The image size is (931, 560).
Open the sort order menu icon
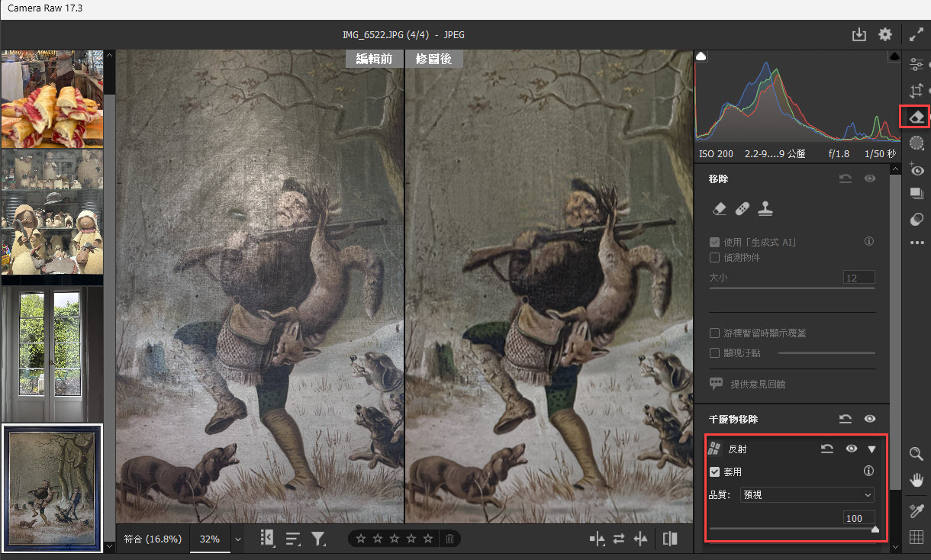(x=292, y=539)
